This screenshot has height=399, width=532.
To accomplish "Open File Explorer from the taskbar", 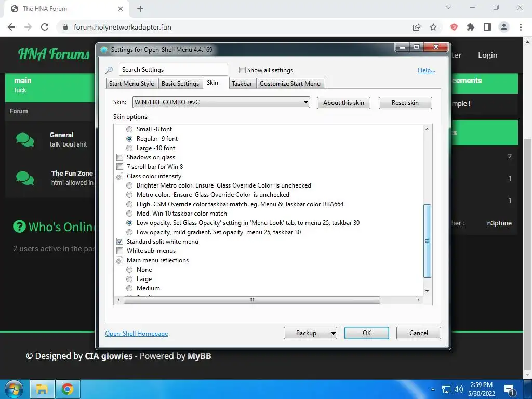I will point(42,389).
